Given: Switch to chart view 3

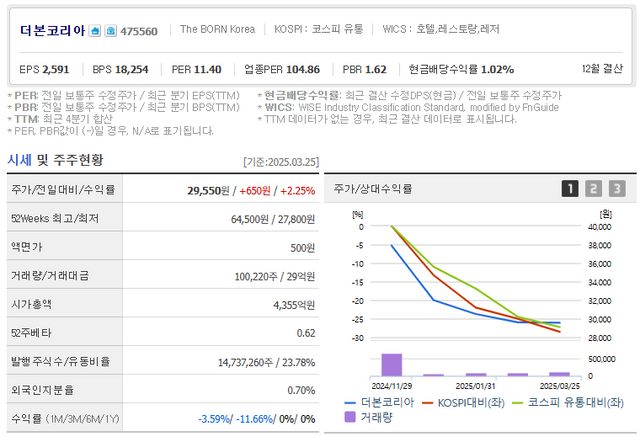Looking at the screenshot, I should [617, 188].
